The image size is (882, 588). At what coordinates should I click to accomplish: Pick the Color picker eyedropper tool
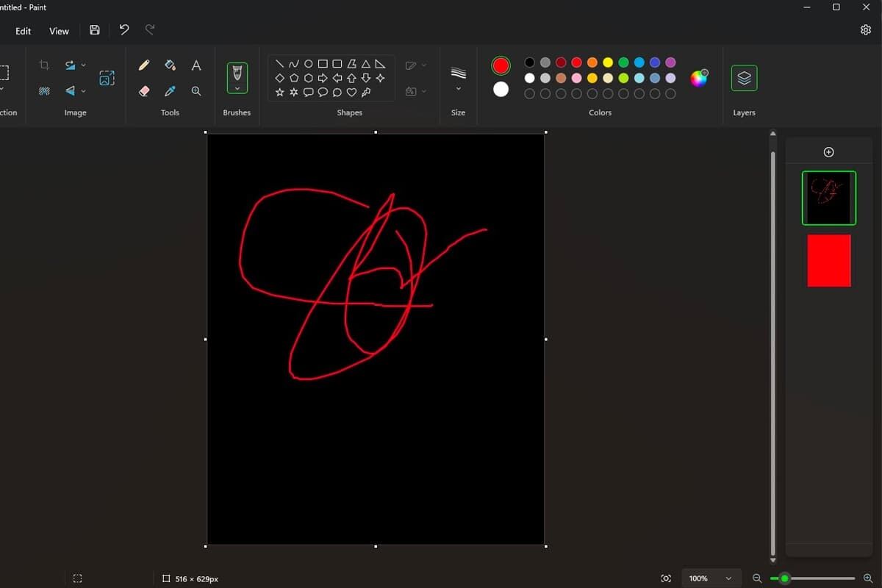pyautogui.click(x=170, y=91)
